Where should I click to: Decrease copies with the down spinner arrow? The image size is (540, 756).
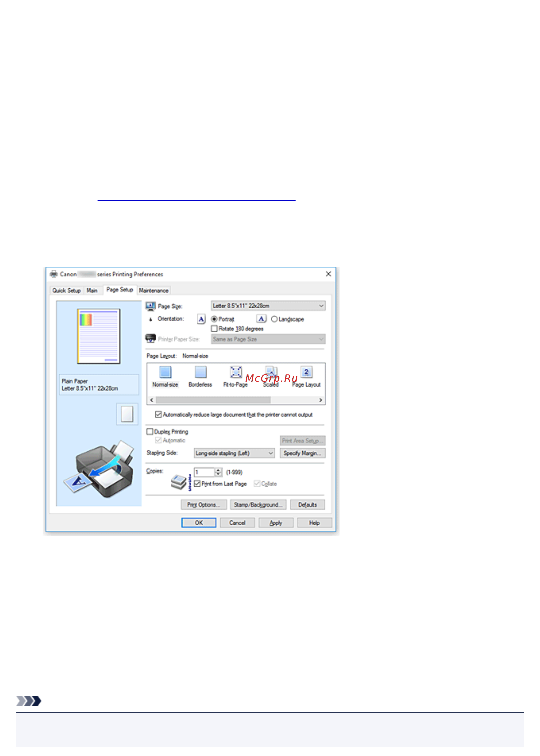(218, 475)
